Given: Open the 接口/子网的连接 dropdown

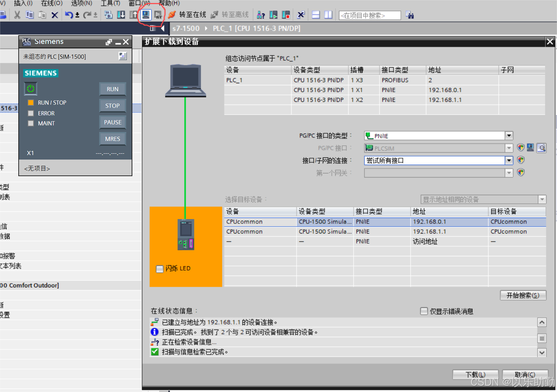Looking at the screenshot, I should point(509,161).
